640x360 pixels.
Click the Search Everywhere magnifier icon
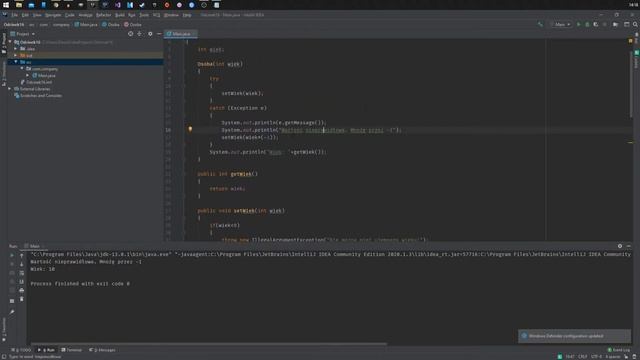coord(635,24)
